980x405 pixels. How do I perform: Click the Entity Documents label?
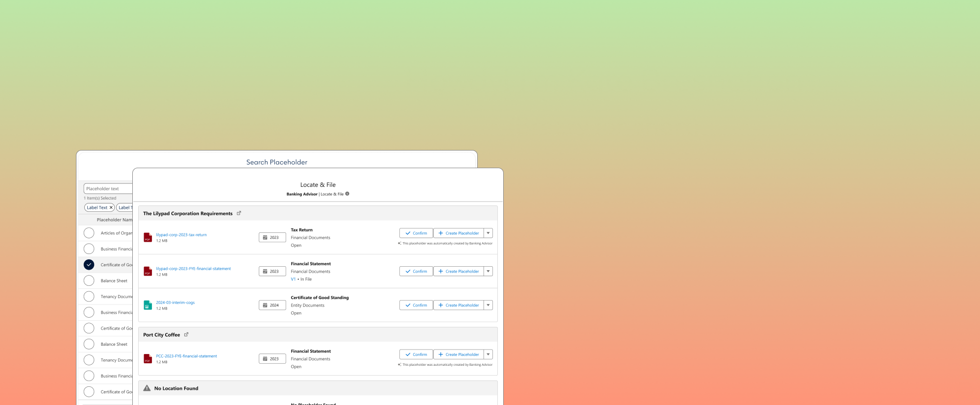(x=307, y=305)
